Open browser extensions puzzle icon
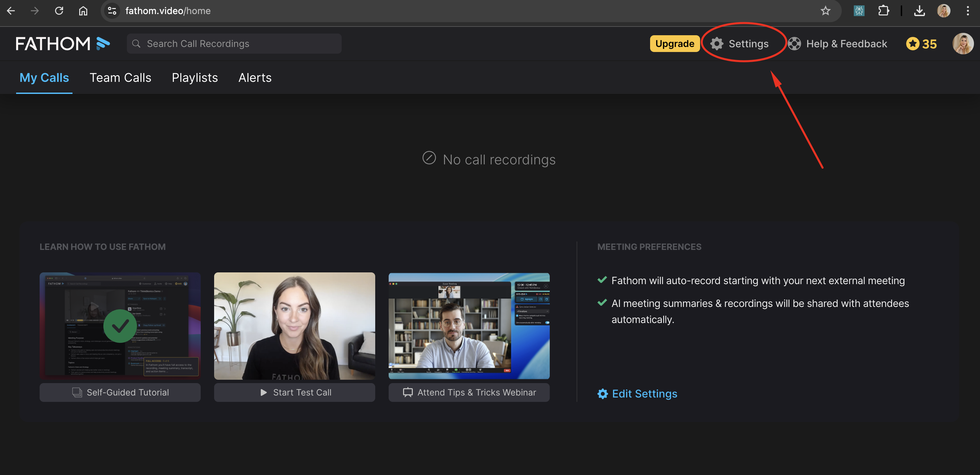This screenshot has width=980, height=475. point(883,11)
